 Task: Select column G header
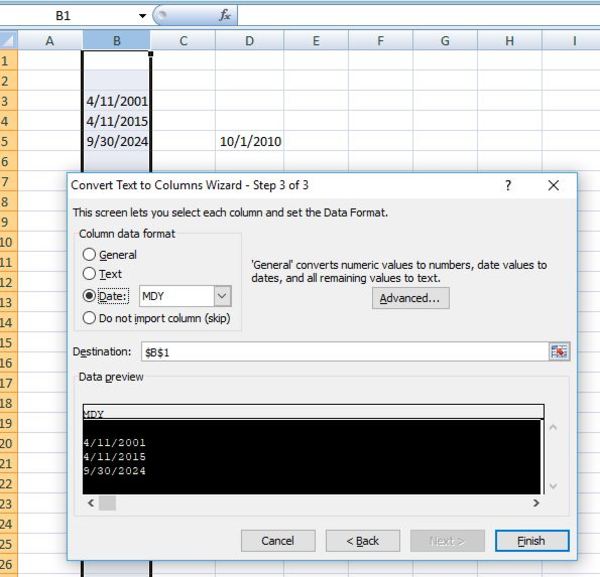click(x=445, y=41)
